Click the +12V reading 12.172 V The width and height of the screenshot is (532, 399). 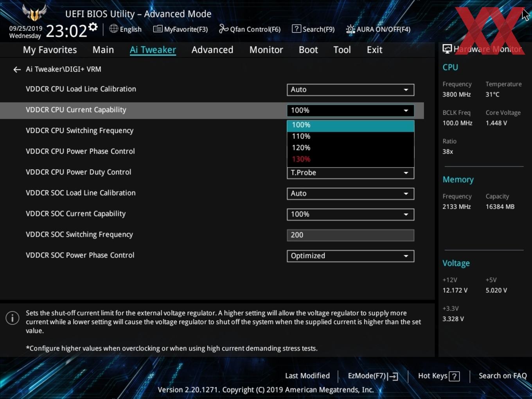(x=455, y=291)
